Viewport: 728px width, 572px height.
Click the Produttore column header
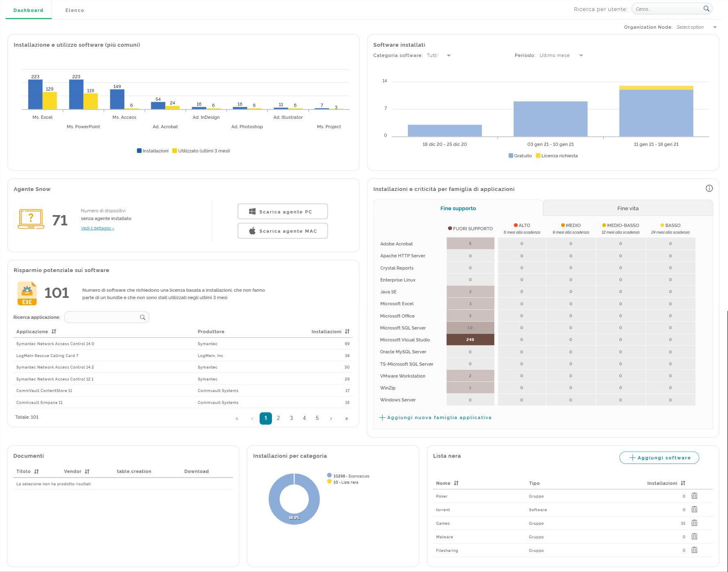tap(211, 331)
